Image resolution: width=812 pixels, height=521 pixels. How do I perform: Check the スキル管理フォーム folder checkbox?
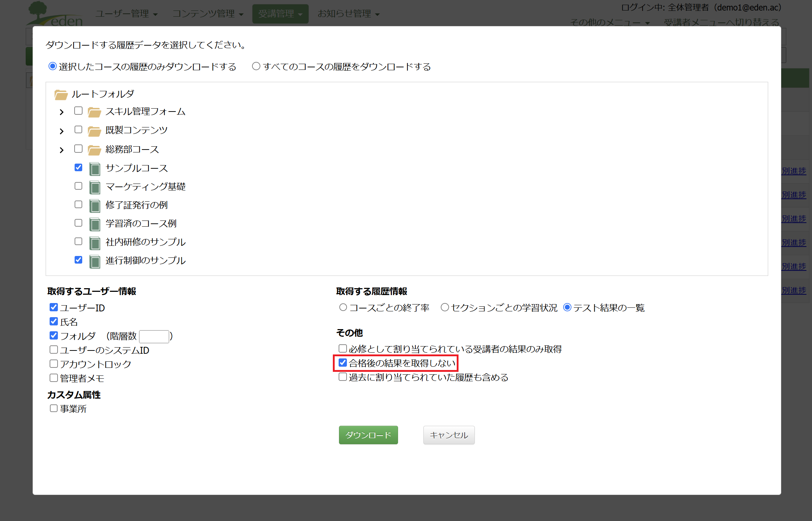pos(78,111)
